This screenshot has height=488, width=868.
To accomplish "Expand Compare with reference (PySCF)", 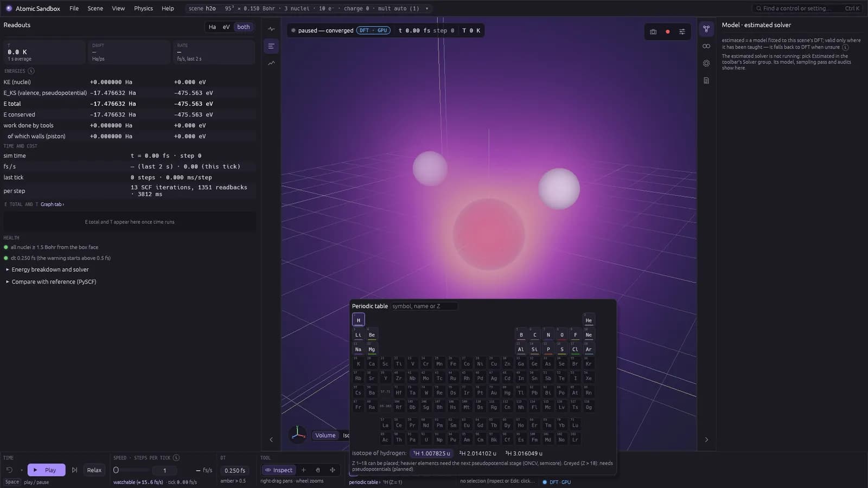I will [54, 282].
